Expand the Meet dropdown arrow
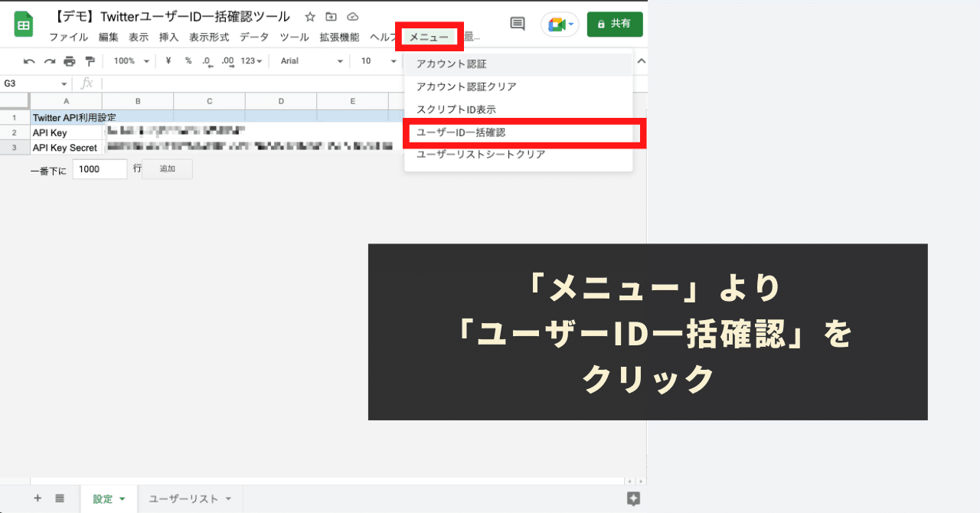The image size is (980, 513). 571,24
